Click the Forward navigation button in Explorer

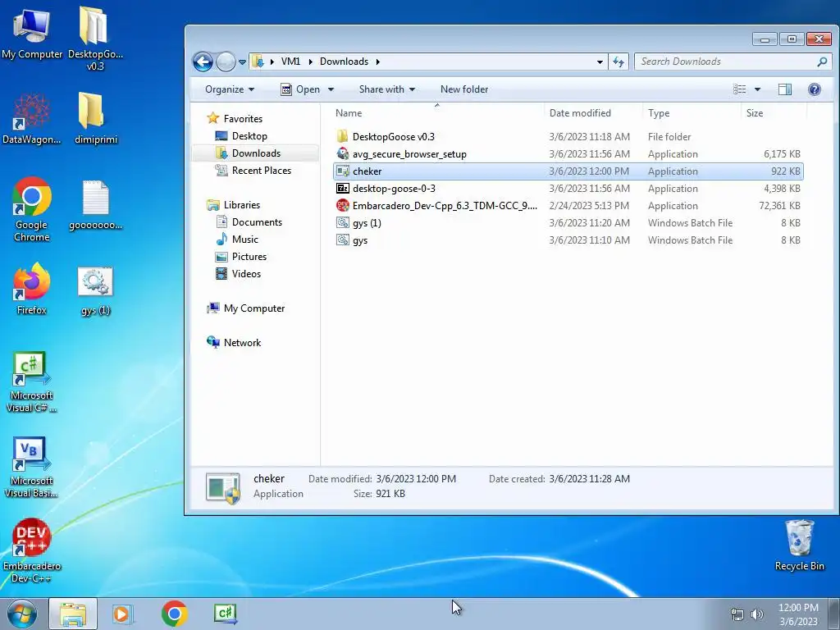click(x=226, y=62)
